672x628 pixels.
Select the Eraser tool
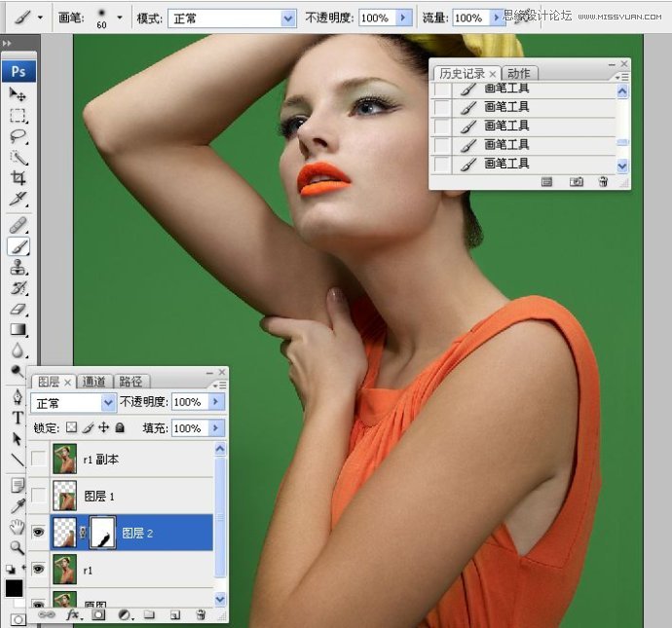[x=18, y=310]
